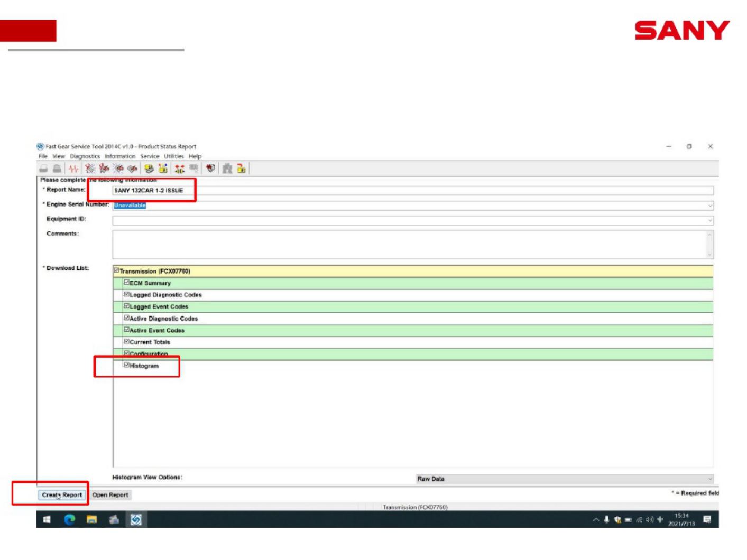Toggle the Active Event Codes checkbox
The width and height of the screenshot is (747, 560).
126,330
